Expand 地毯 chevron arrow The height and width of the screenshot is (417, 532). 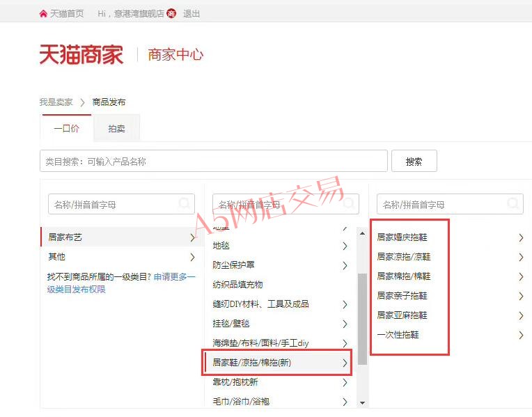[345, 246]
